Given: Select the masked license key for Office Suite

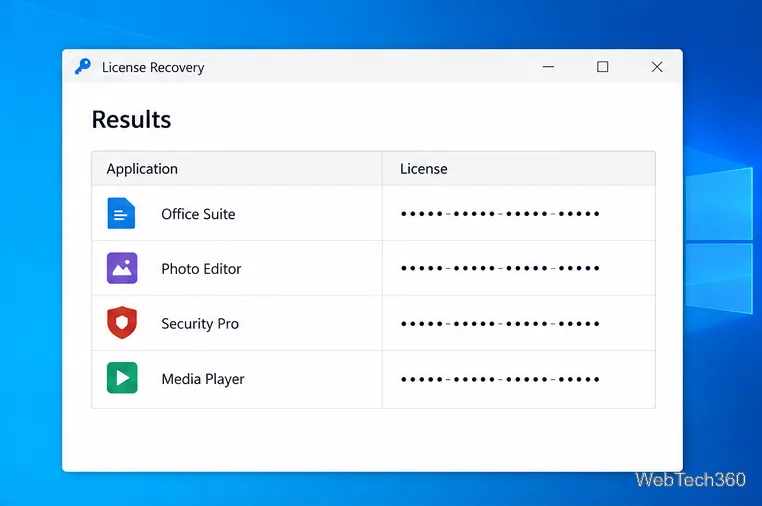Looking at the screenshot, I should coord(500,214).
